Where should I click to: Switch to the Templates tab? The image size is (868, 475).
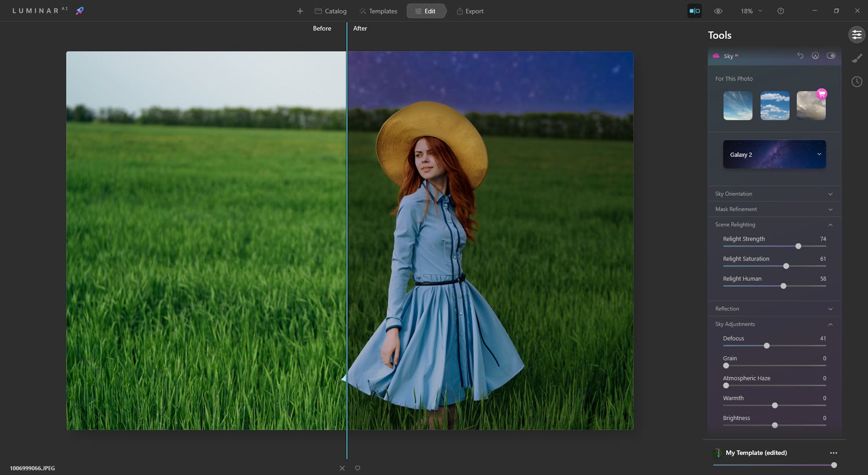coord(378,11)
